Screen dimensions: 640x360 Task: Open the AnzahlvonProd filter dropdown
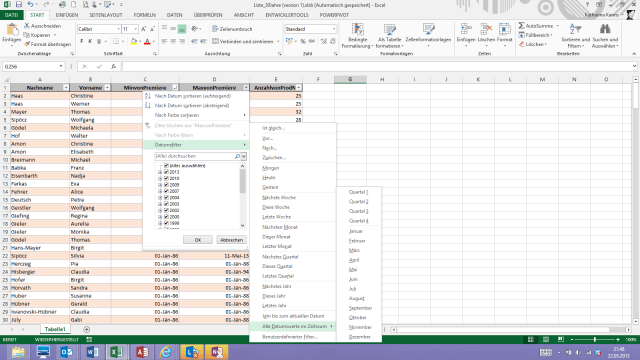tap(299, 88)
